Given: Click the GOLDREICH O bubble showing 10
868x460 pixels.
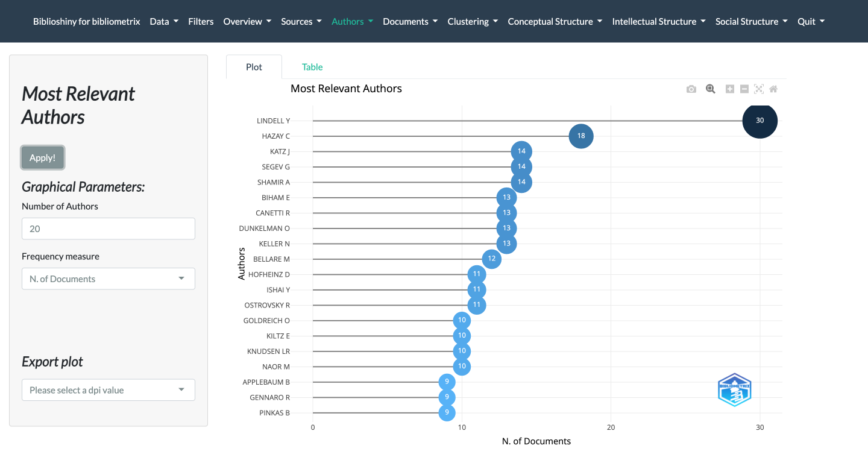Looking at the screenshot, I should click(462, 320).
